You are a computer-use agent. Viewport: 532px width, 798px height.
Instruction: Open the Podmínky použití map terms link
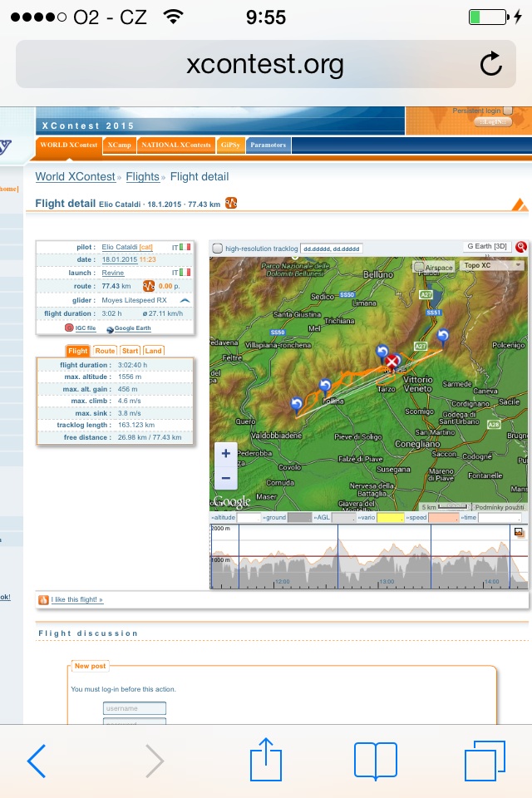click(x=500, y=507)
